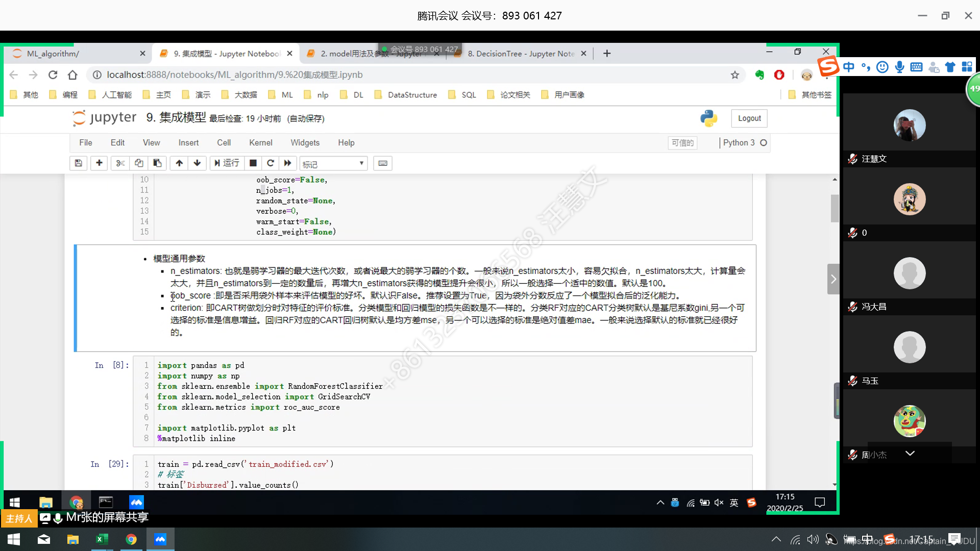This screenshot has width=980, height=551.
Task: Click the Jupyter logo
Action: (x=105, y=118)
